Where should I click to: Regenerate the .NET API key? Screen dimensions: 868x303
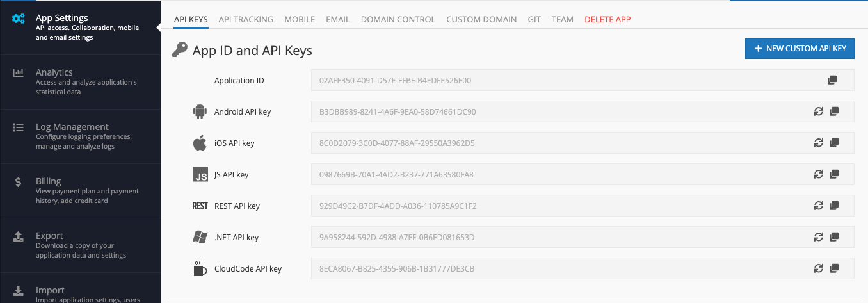coord(818,237)
